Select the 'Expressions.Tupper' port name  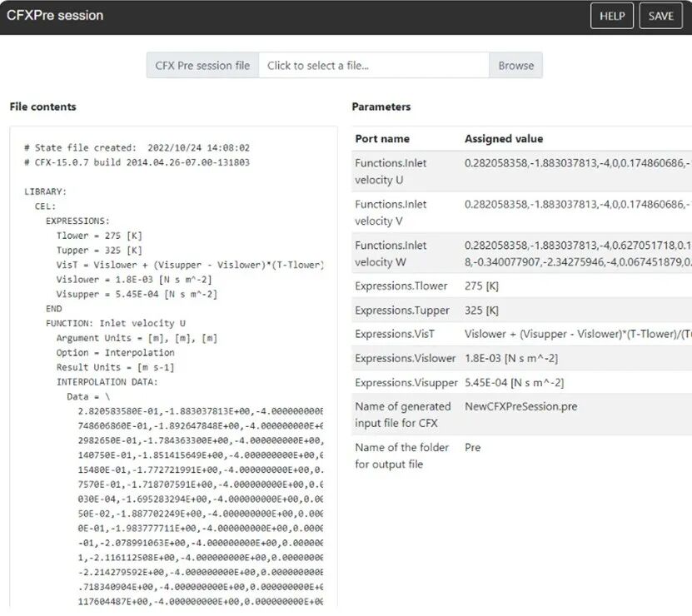tap(402, 310)
